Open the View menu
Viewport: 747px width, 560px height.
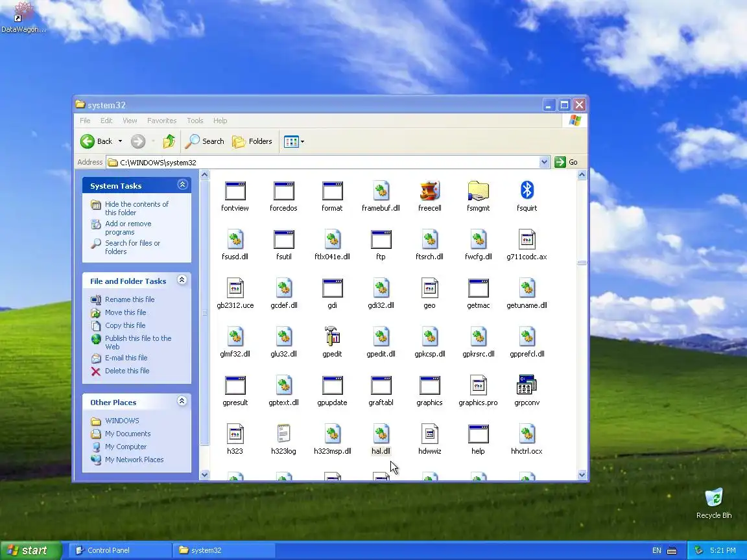point(130,121)
